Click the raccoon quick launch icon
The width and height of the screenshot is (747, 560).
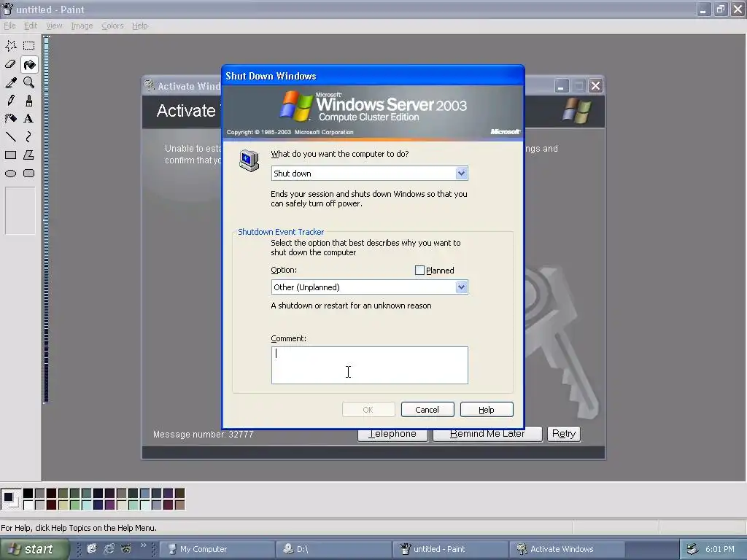click(126, 548)
